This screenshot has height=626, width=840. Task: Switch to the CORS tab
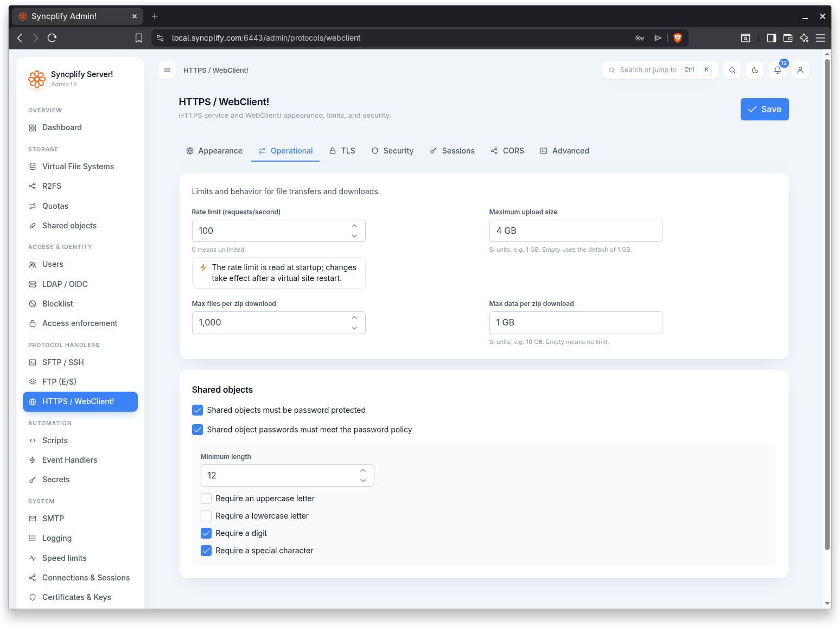[507, 151]
